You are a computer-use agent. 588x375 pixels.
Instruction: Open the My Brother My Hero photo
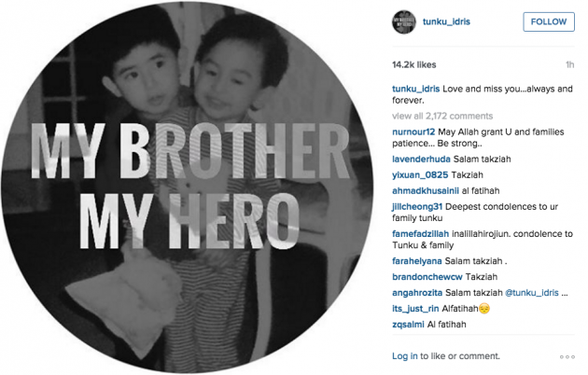click(x=188, y=187)
